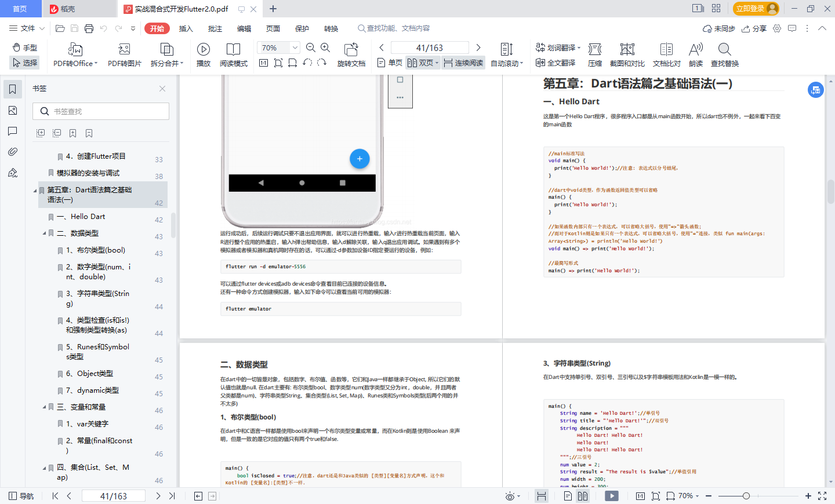835x504 pixels.
Task: Click 旋转文档 rotate document
Action: pyautogui.click(x=351, y=55)
